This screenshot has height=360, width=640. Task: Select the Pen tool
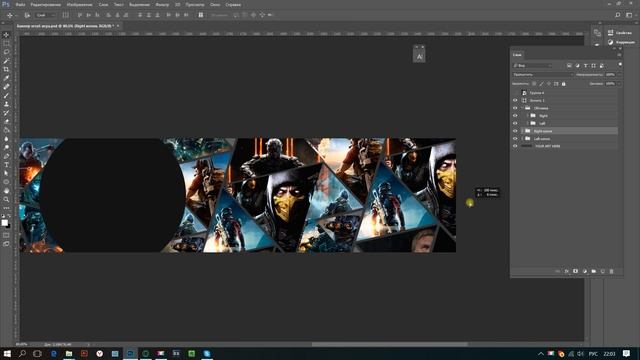tap(6, 156)
